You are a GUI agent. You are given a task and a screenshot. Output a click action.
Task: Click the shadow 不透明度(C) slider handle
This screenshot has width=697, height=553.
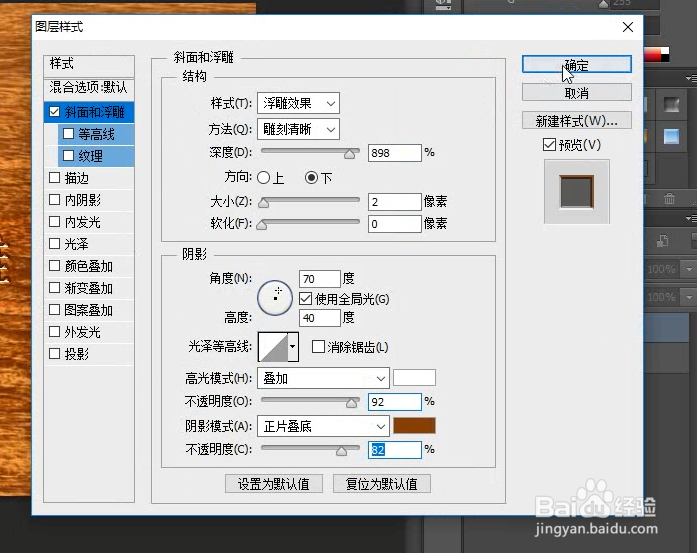tap(341, 451)
